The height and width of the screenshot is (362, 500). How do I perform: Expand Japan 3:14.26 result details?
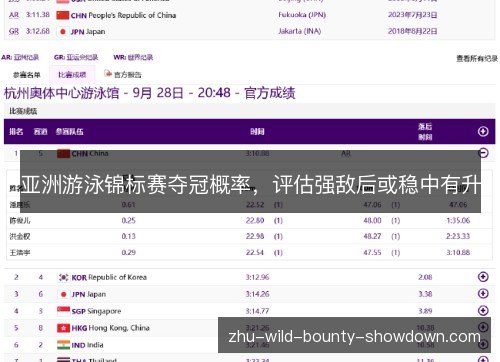[x=483, y=294]
